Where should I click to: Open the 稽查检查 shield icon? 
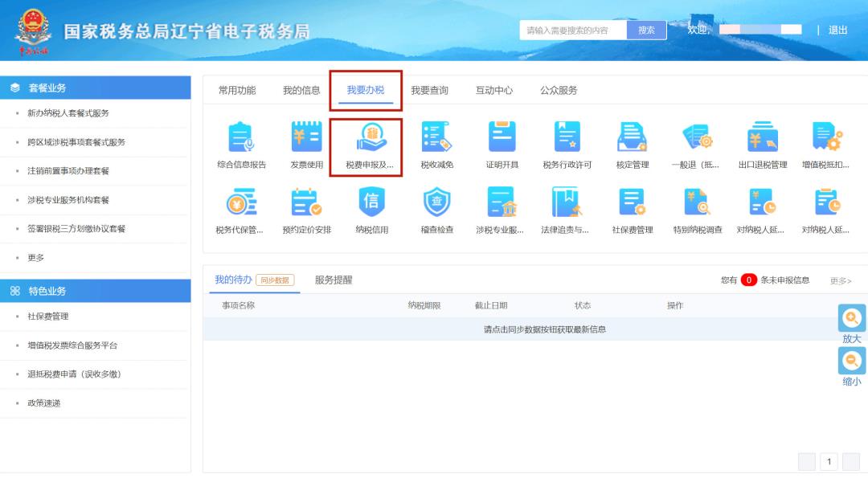point(436,204)
